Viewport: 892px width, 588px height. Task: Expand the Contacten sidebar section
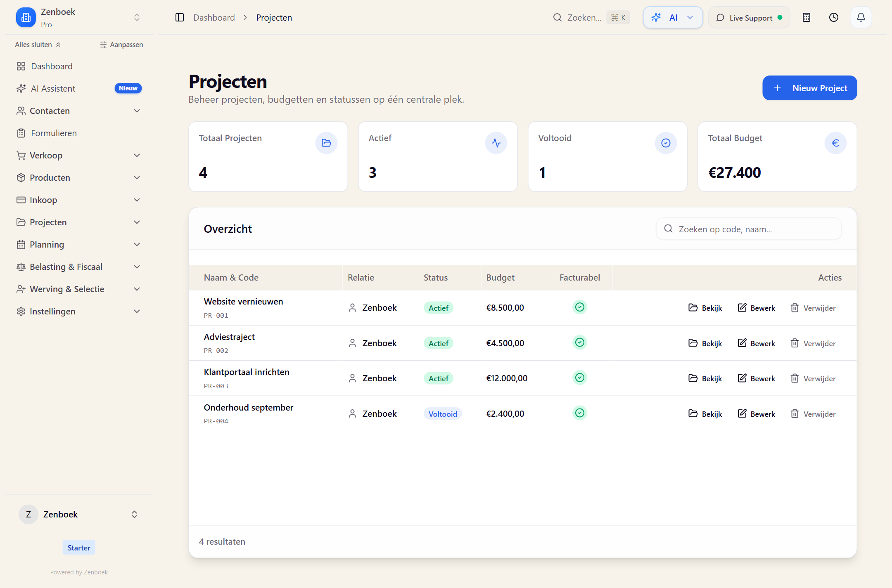click(x=78, y=111)
